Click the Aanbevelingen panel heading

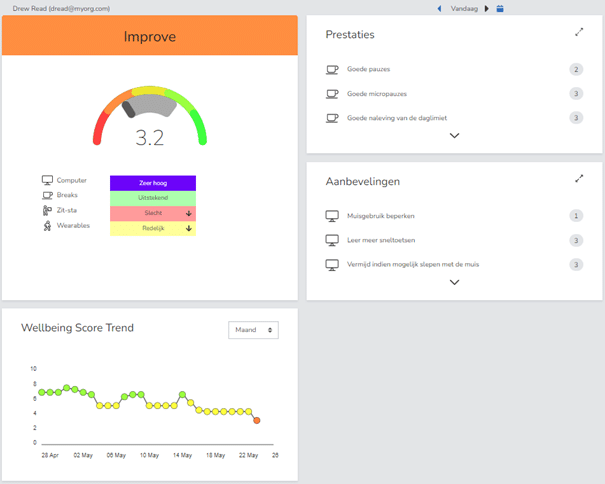coord(363,181)
